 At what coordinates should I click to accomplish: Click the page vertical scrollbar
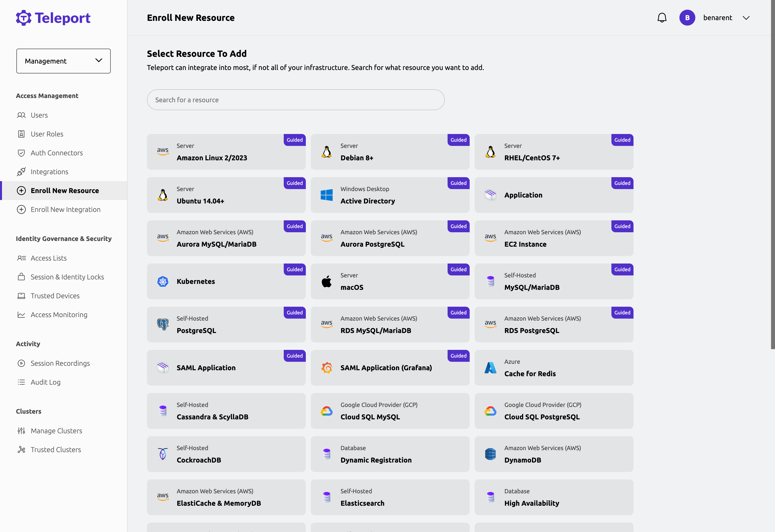(x=773, y=174)
